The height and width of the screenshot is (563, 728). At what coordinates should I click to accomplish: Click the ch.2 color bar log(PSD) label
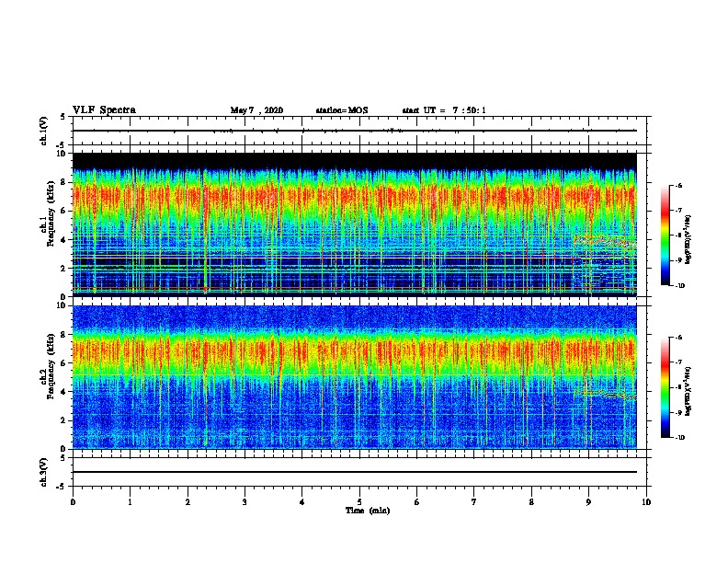coord(688,391)
